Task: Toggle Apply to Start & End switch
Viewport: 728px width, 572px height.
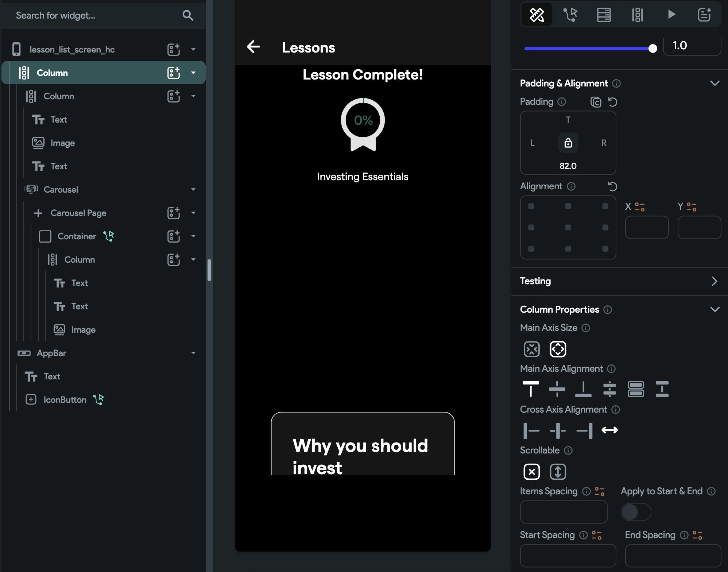Action: (636, 512)
